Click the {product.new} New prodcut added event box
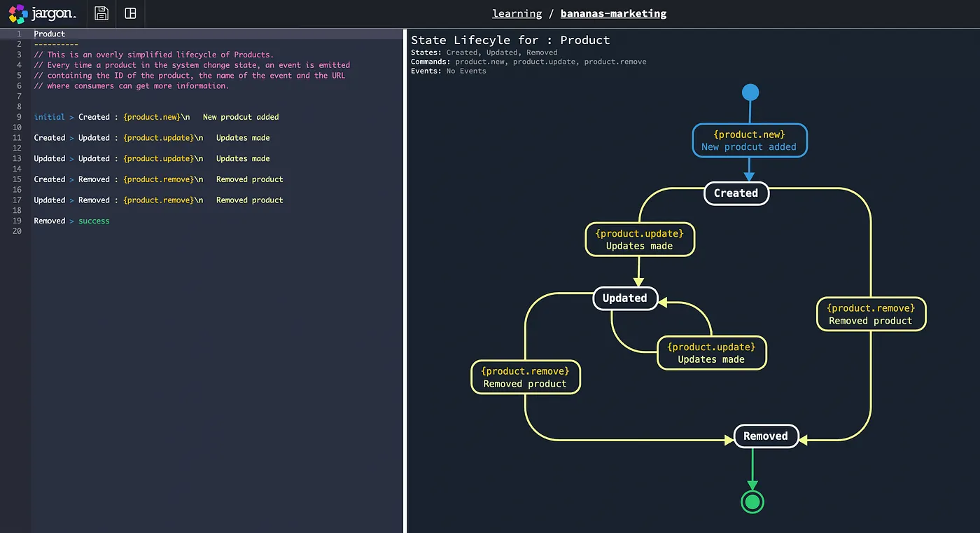Screen dimensions: 980x533 click(x=749, y=139)
